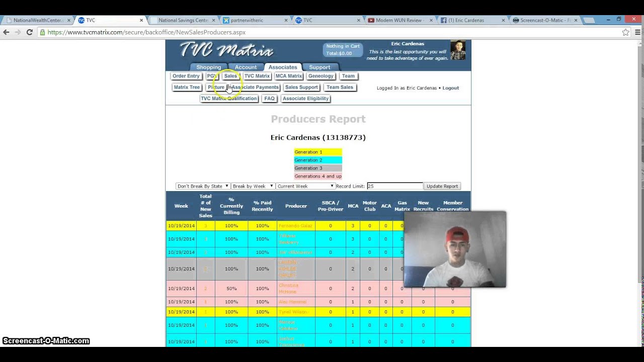Open producer Tyrell Wilson link
The image size is (644, 362).
click(293, 312)
